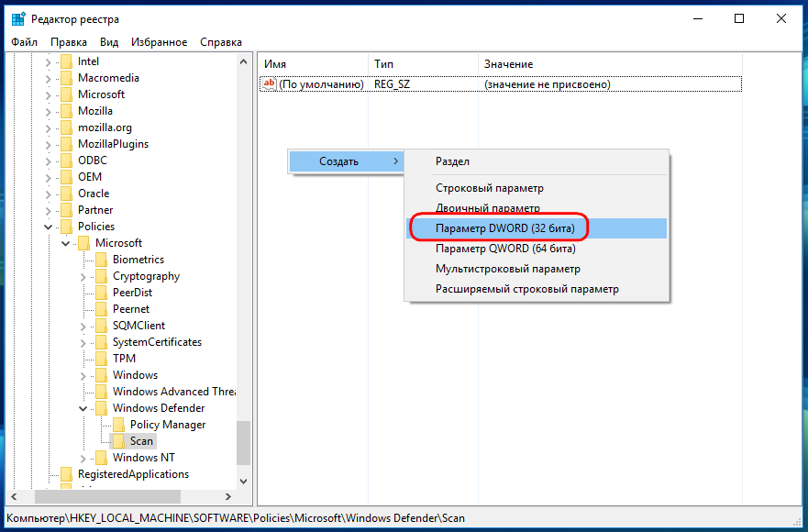Select Двоичный параметр entry
Screen dimensions: 808x532
coord(537,208)
